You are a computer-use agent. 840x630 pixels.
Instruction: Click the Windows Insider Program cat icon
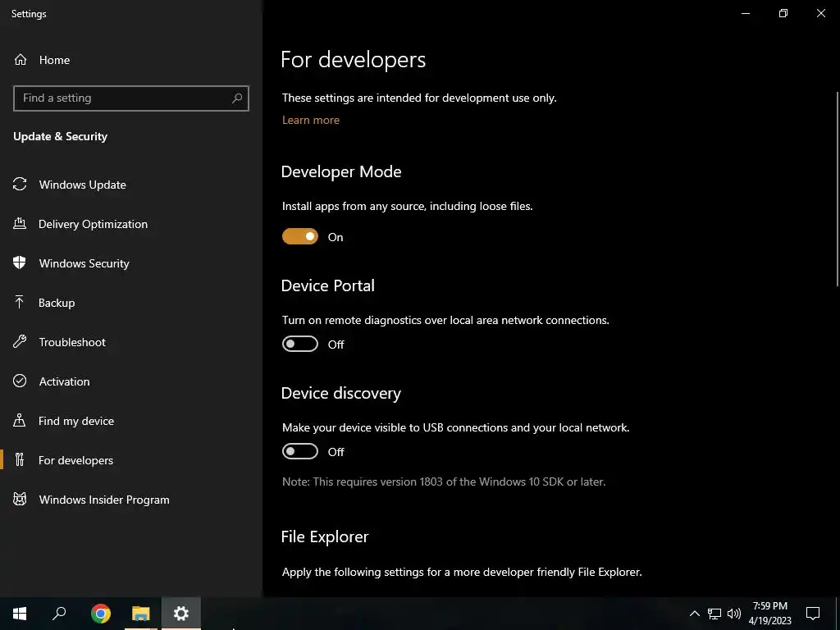tap(20, 500)
